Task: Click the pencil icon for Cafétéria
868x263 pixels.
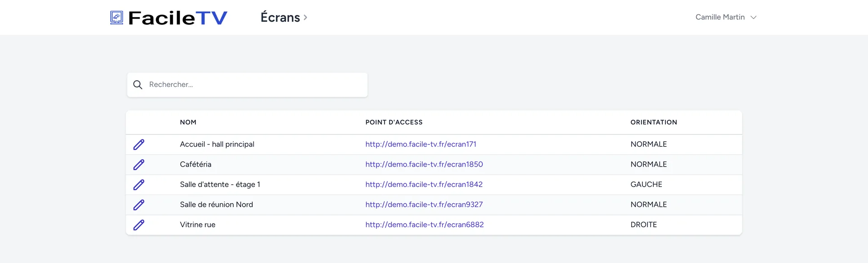Action: pyautogui.click(x=139, y=164)
